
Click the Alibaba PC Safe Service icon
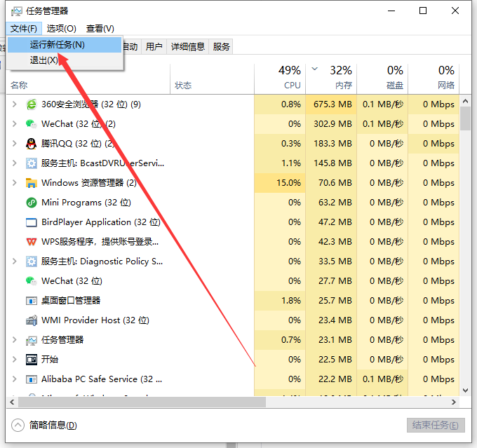[x=31, y=379]
